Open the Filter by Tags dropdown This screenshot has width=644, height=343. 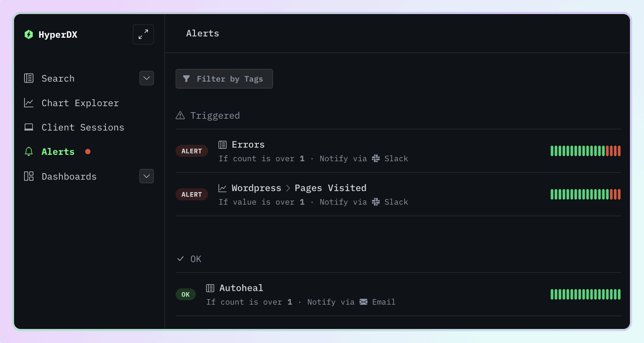[224, 79]
